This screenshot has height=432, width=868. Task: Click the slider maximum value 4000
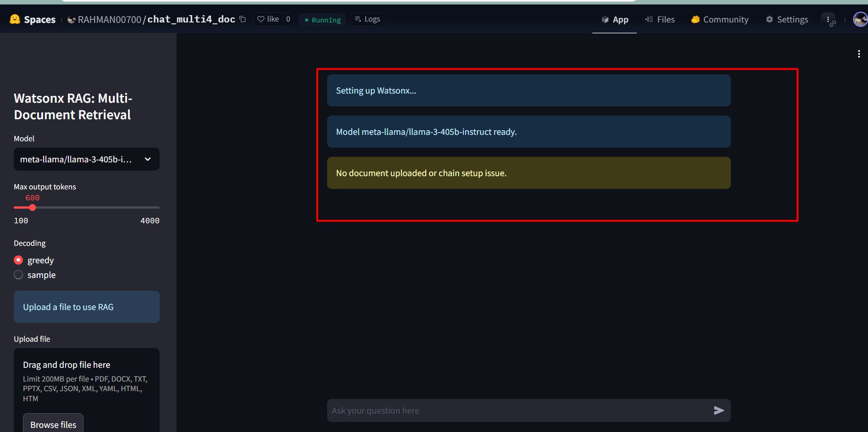[150, 221]
